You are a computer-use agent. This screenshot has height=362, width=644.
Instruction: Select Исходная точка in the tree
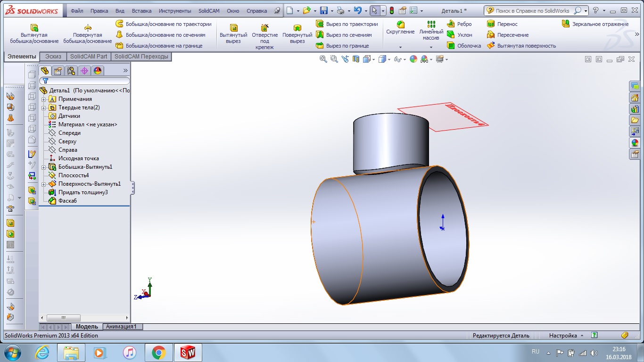click(x=74, y=158)
